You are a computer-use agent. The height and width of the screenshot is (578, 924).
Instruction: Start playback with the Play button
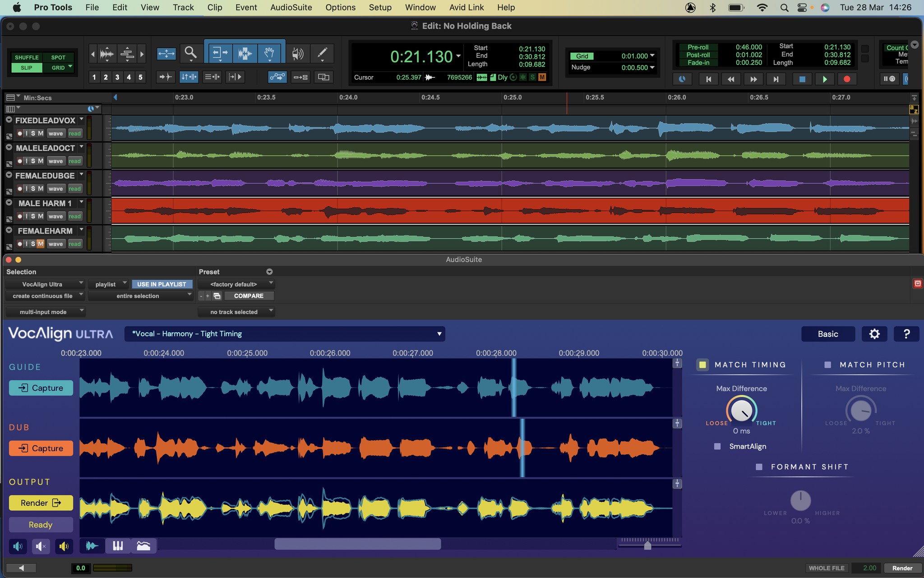coord(825,79)
